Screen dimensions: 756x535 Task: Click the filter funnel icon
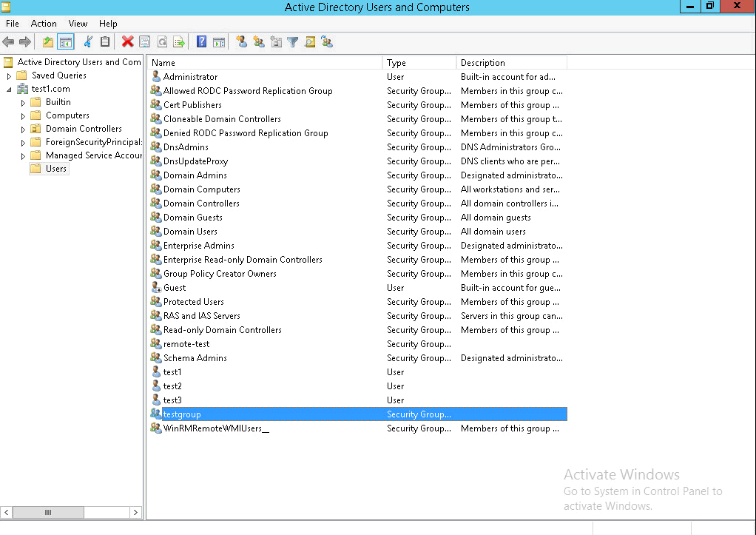(x=293, y=42)
